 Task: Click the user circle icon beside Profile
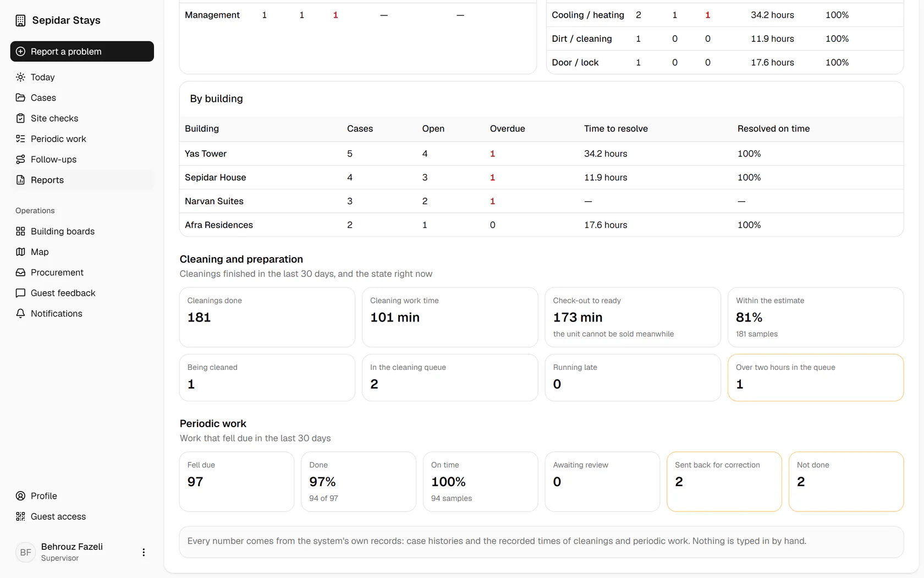20,496
